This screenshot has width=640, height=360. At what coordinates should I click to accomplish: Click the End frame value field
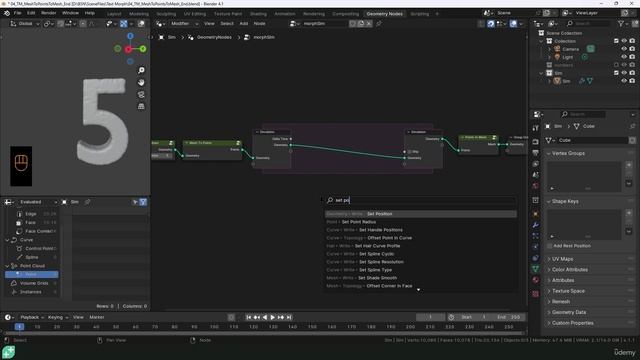[x=509, y=317]
